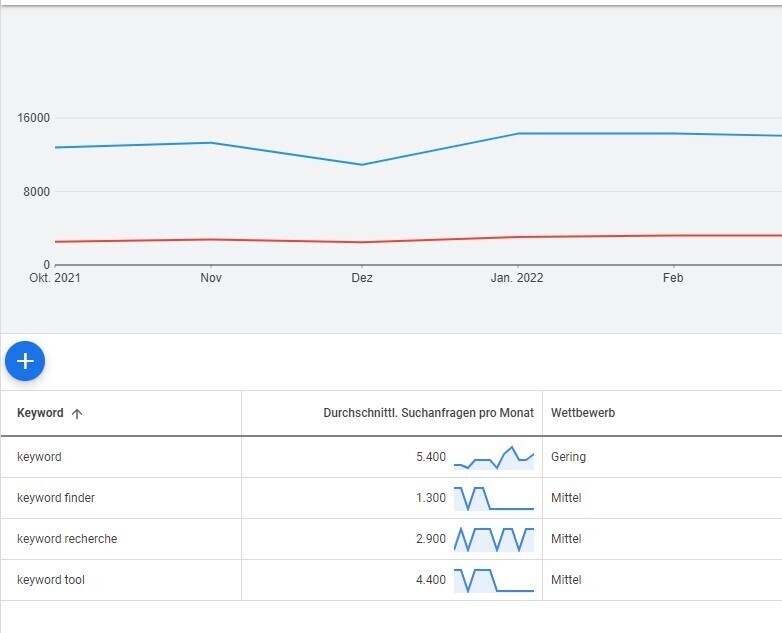Select the keyword finder row label

click(x=56, y=498)
